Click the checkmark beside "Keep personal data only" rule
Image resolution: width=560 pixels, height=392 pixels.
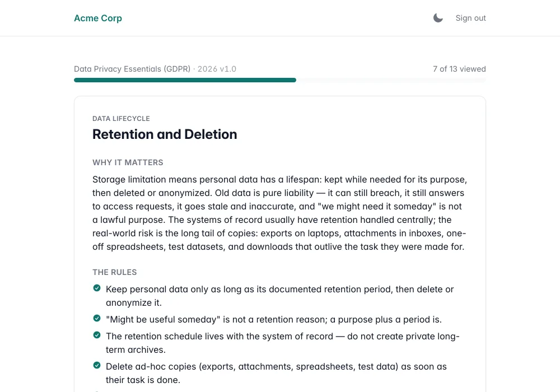coord(97,288)
